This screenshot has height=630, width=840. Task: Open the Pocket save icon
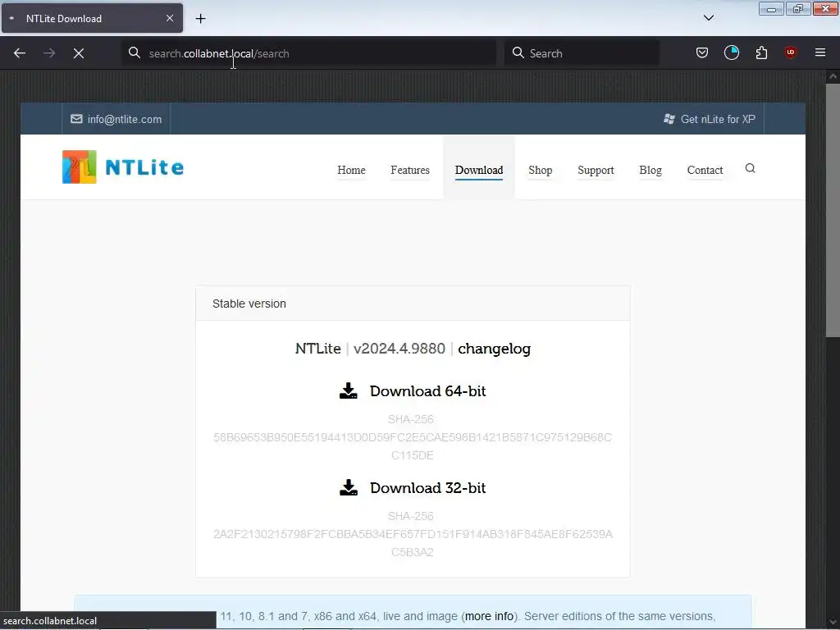702,52
